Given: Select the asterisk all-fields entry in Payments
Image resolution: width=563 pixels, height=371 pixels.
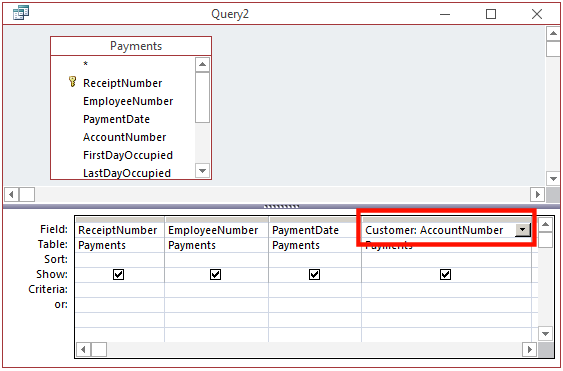Looking at the screenshot, I should coord(85,65).
